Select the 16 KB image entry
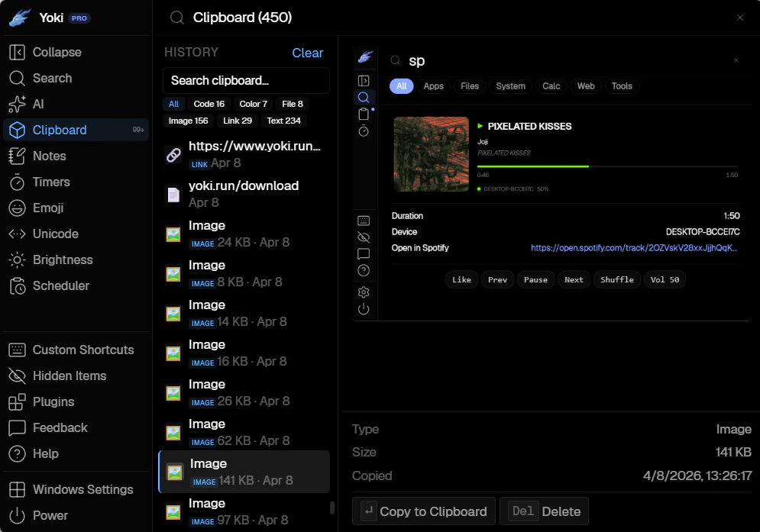 tap(244, 353)
